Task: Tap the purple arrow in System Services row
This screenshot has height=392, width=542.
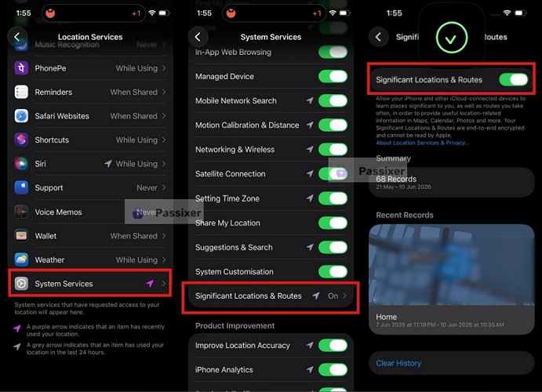Action: [150, 284]
